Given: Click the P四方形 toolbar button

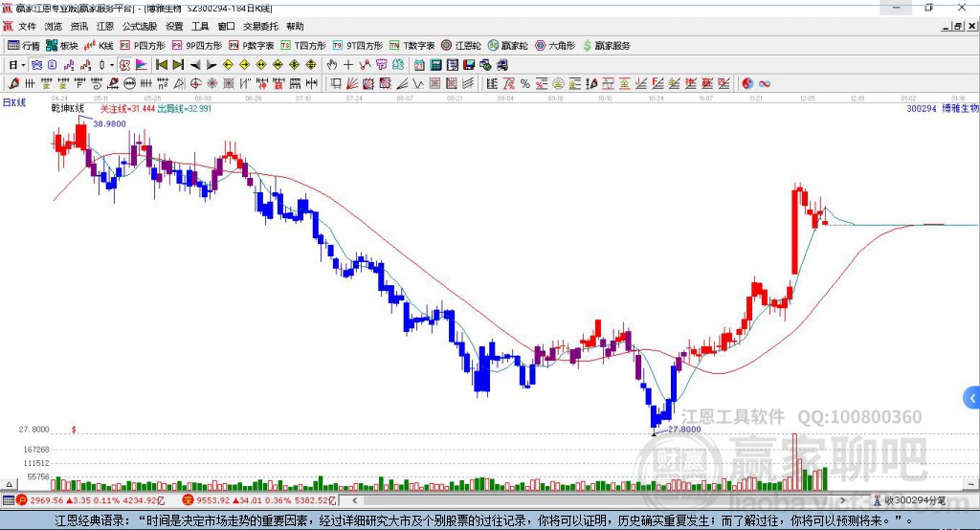Looking at the screenshot, I should coord(143,46).
